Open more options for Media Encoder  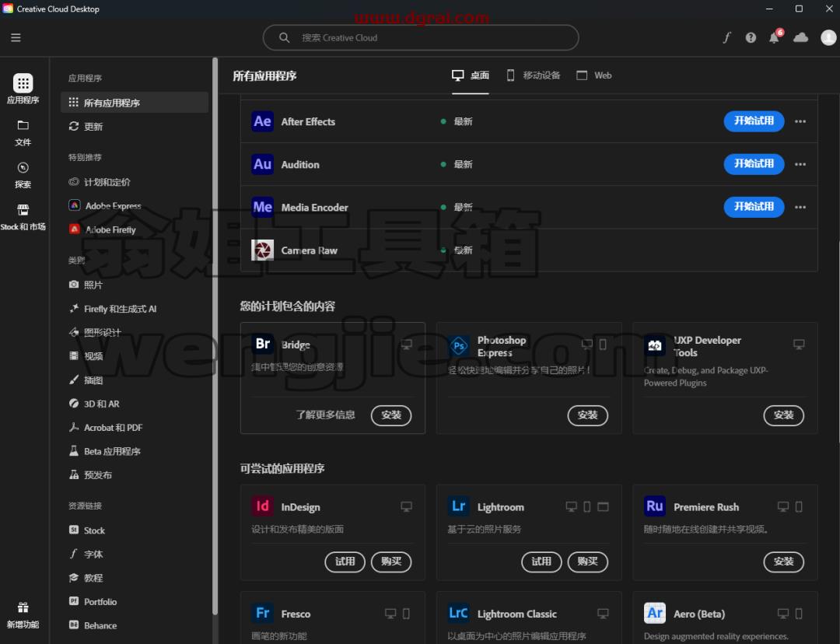tap(800, 208)
